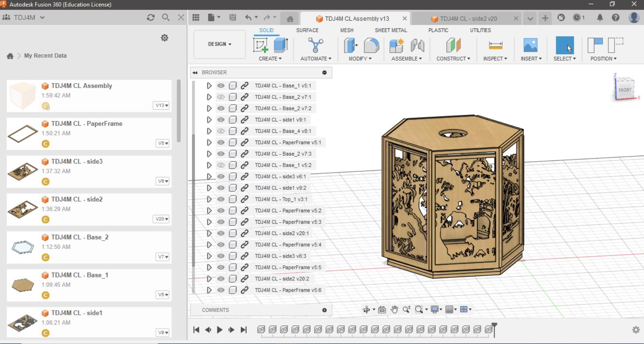Select the Extrude tool icon
Viewport: 644px width, 344px height.
click(x=281, y=45)
